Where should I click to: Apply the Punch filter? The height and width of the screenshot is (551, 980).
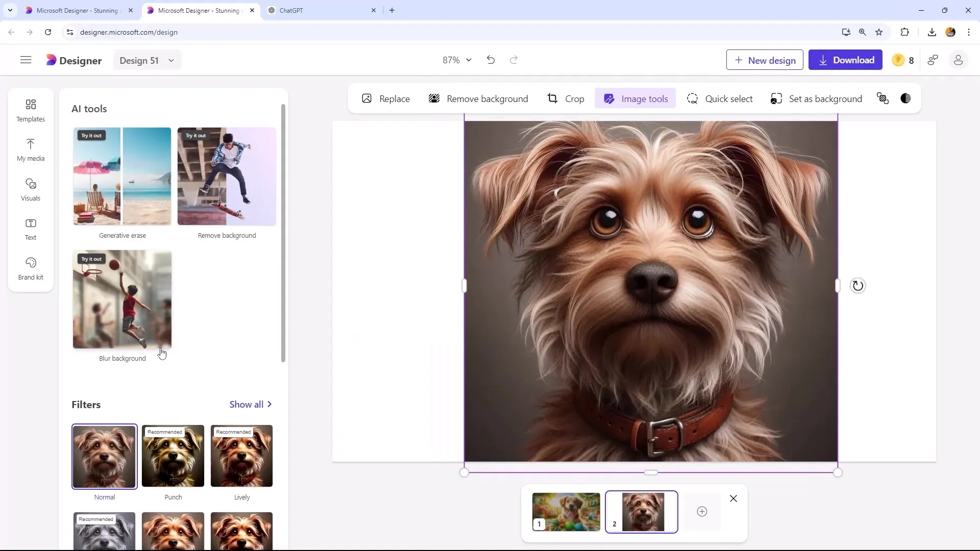pyautogui.click(x=173, y=456)
